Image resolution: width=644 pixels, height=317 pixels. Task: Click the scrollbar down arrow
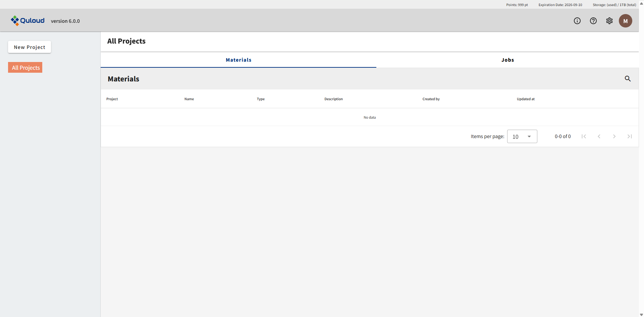click(x=641, y=315)
